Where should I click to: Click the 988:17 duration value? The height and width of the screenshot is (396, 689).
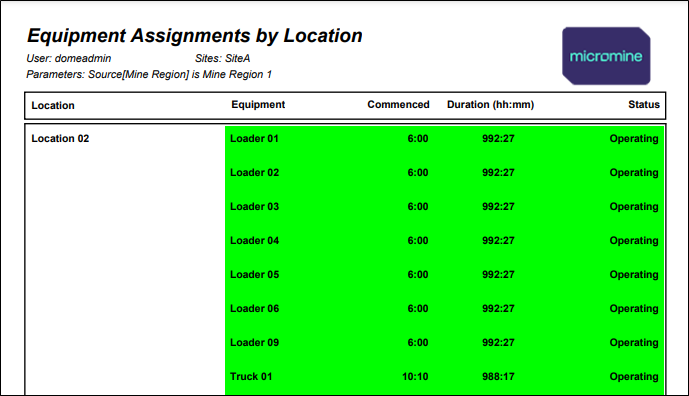(x=498, y=377)
